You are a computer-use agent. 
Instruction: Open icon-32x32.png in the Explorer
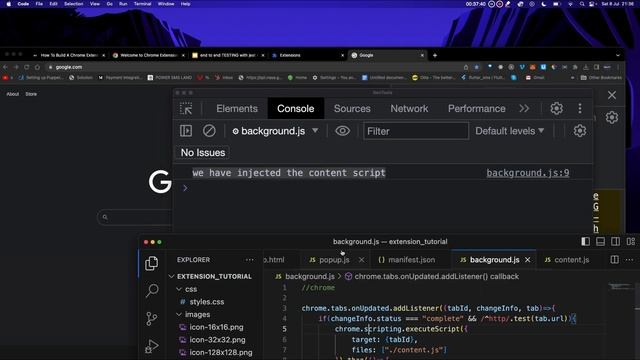tap(217, 340)
